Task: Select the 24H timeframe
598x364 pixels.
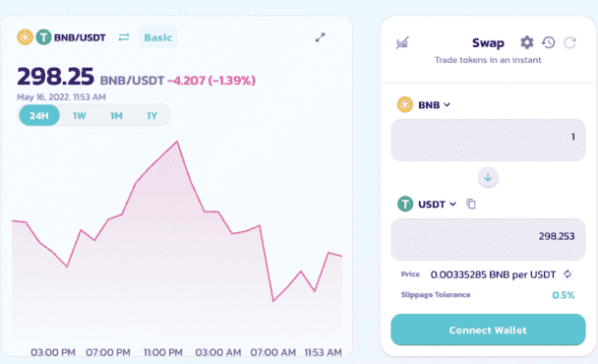Action: [x=39, y=115]
